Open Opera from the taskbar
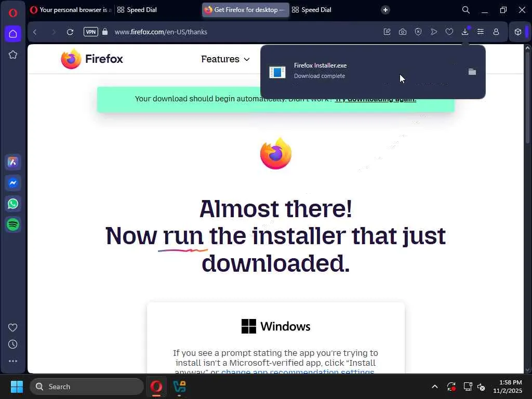The width and height of the screenshot is (532, 399). pos(156,387)
